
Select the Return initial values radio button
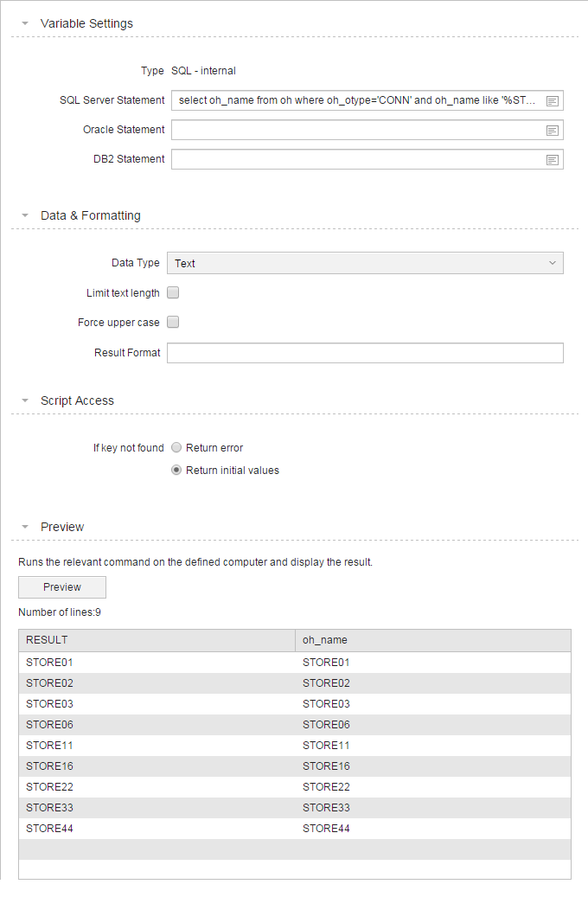click(176, 469)
